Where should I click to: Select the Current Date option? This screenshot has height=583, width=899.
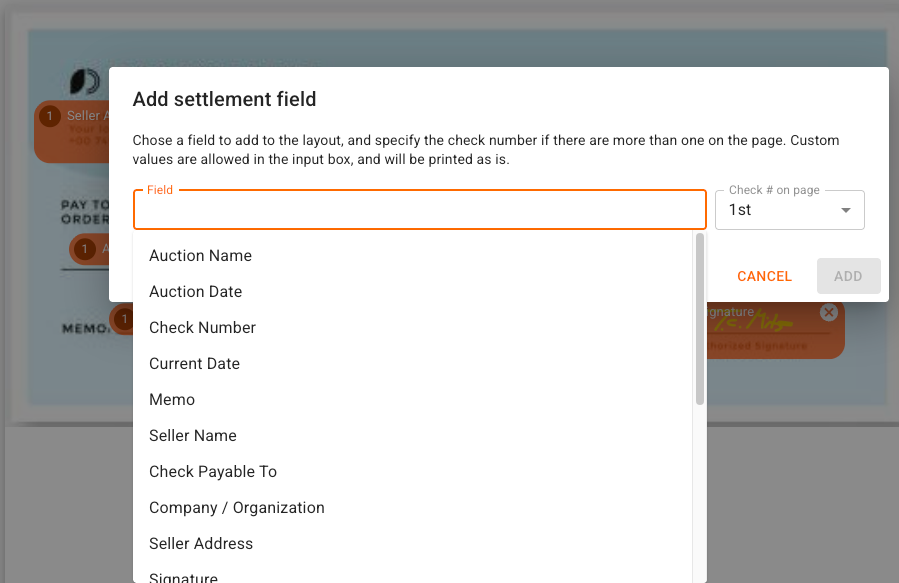coord(194,364)
